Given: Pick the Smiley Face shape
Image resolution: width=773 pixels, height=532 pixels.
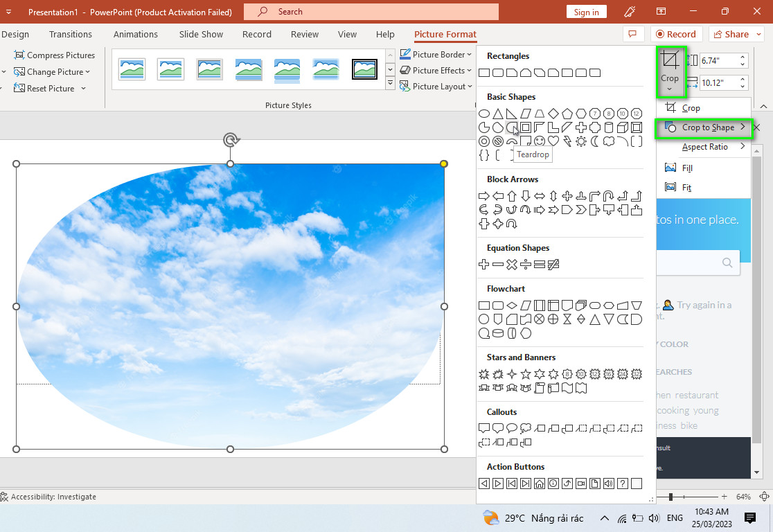Looking at the screenshot, I should tap(540, 141).
